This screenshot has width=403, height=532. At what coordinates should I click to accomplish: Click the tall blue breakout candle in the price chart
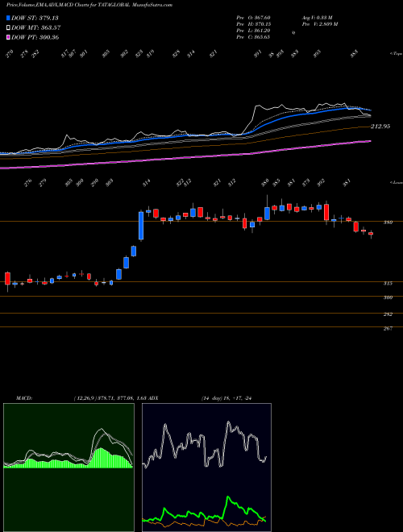141,226
